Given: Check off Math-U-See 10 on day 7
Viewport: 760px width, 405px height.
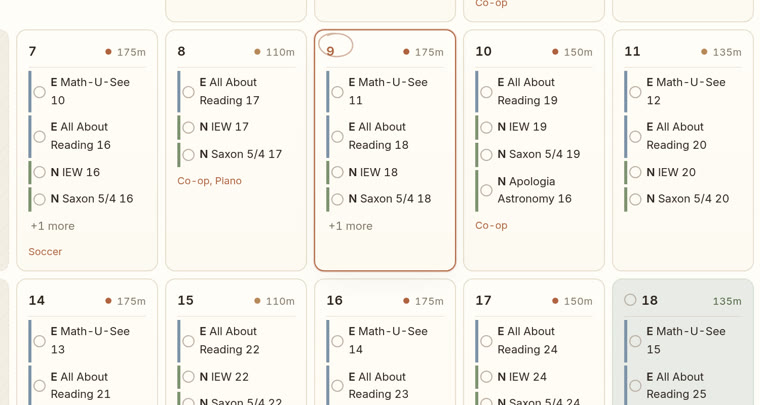Looking at the screenshot, I should click(x=40, y=92).
